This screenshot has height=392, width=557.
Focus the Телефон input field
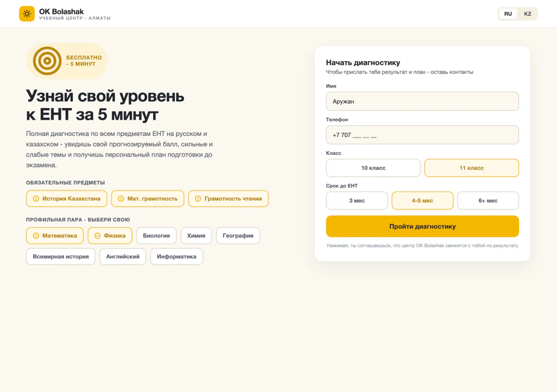[422, 135]
